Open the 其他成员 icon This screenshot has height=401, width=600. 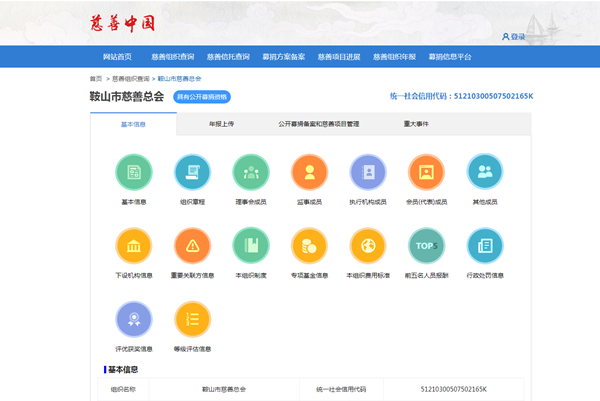point(485,172)
